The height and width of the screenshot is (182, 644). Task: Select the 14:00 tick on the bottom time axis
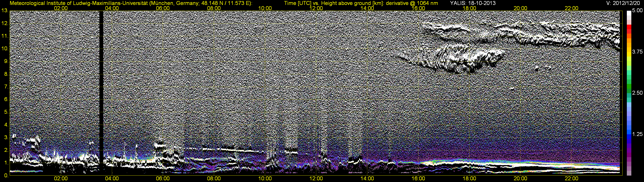click(x=367, y=179)
